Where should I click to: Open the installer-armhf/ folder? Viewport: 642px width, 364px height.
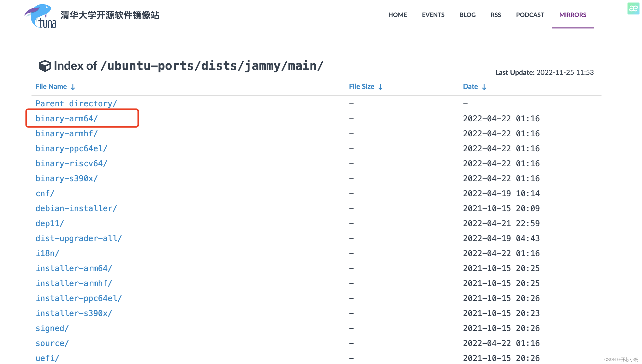click(74, 284)
